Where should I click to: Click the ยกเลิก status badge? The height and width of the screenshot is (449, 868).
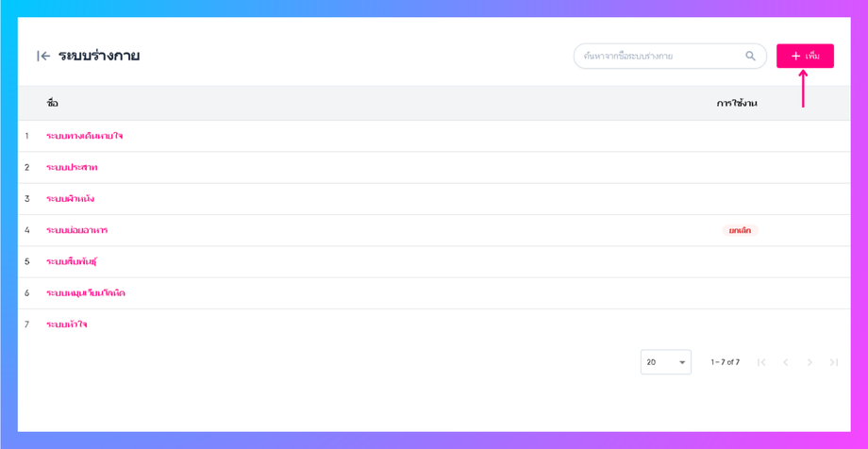tap(740, 230)
